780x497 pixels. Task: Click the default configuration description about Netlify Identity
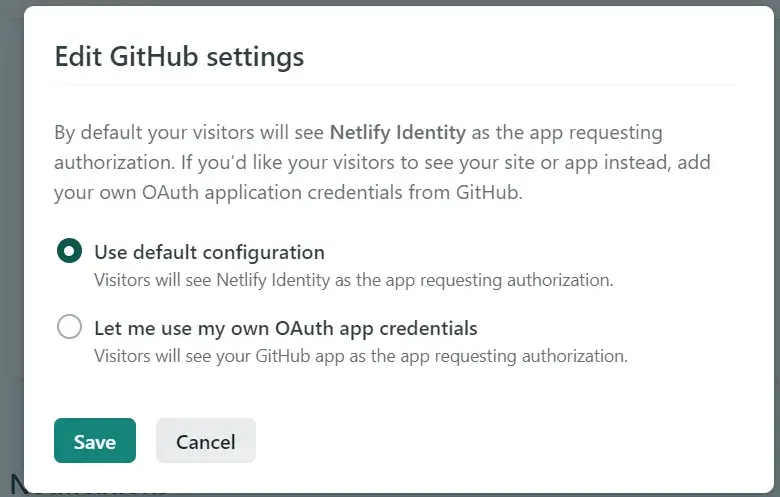pyautogui.click(x=354, y=280)
